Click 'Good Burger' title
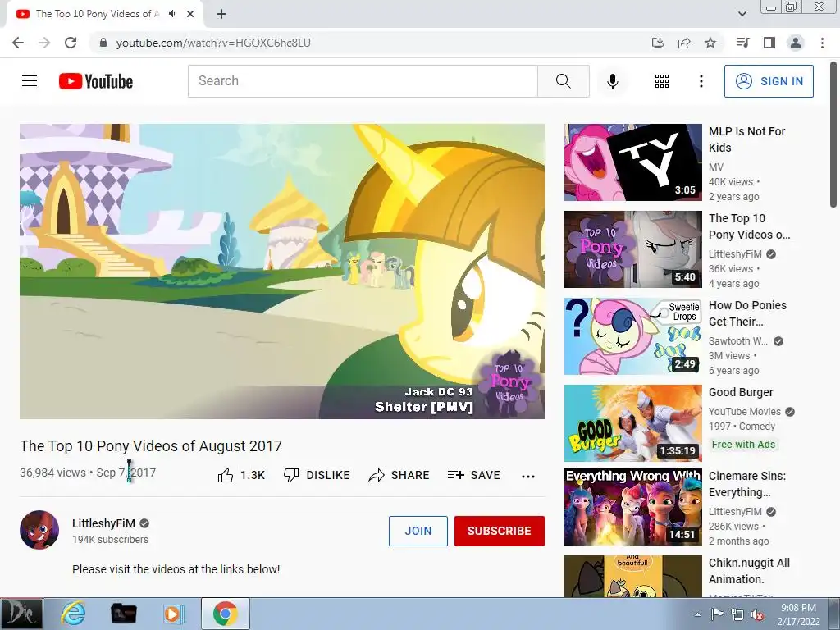The width and height of the screenshot is (840, 630). [741, 392]
